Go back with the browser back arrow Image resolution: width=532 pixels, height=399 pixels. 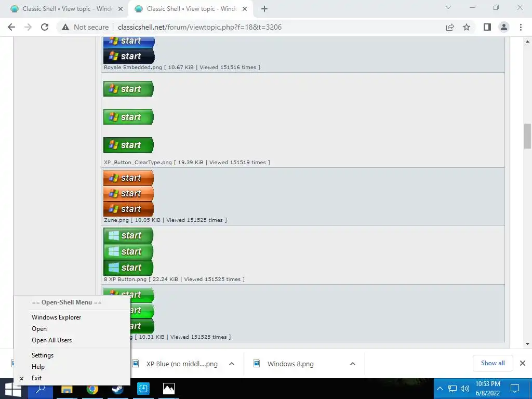[x=11, y=27]
